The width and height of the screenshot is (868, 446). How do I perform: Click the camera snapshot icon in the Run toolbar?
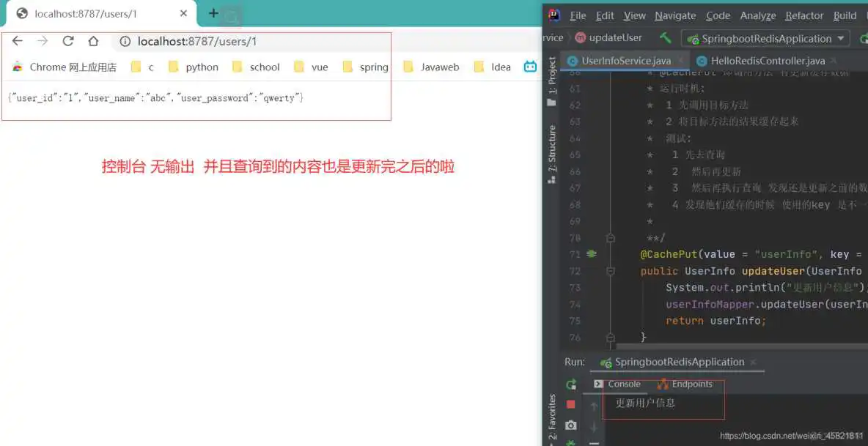tap(571, 425)
